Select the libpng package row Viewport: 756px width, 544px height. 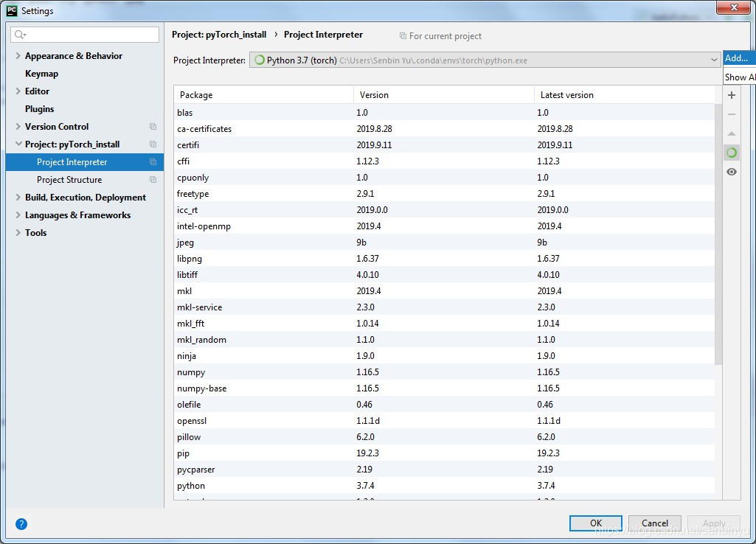[444, 258]
